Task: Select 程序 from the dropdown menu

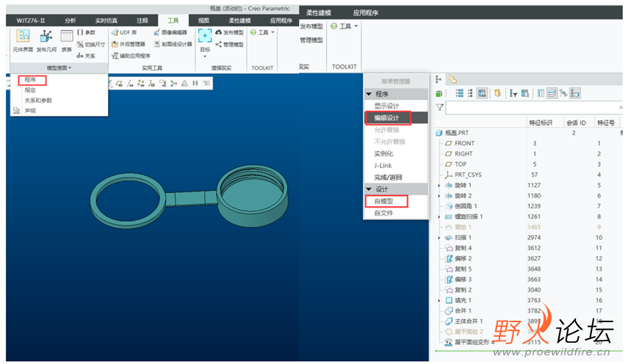Action: (31, 79)
